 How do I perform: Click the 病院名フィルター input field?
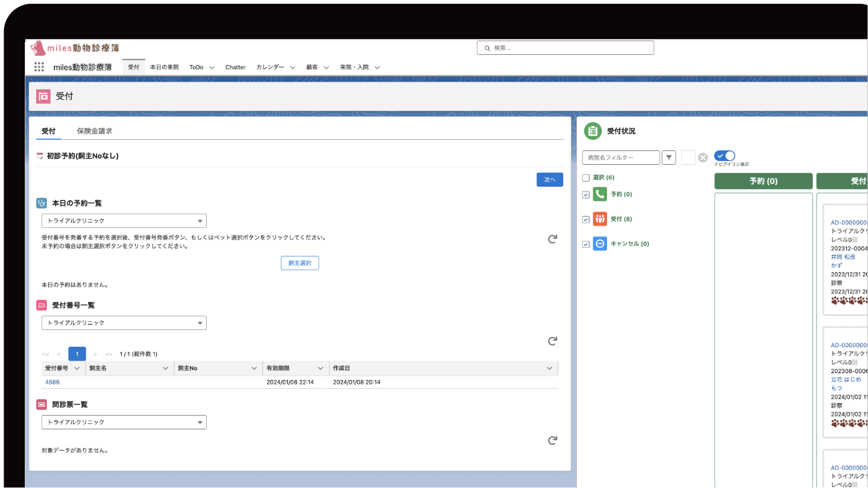pyautogui.click(x=621, y=158)
